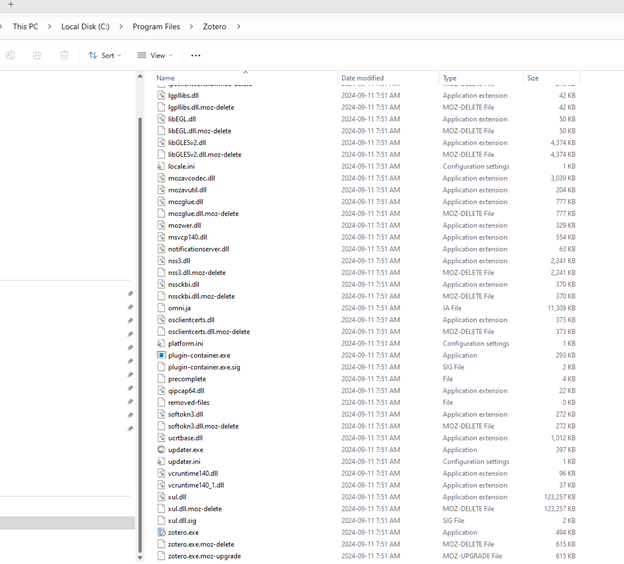Select file xul.dll.moz-delete
This screenshot has height=564, width=624.
click(x=195, y=509)
